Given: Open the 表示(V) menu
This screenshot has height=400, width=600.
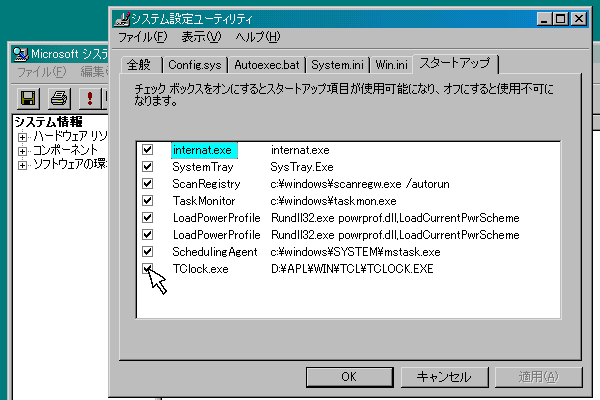Looking at the screenshot, I should click(201, 37).
